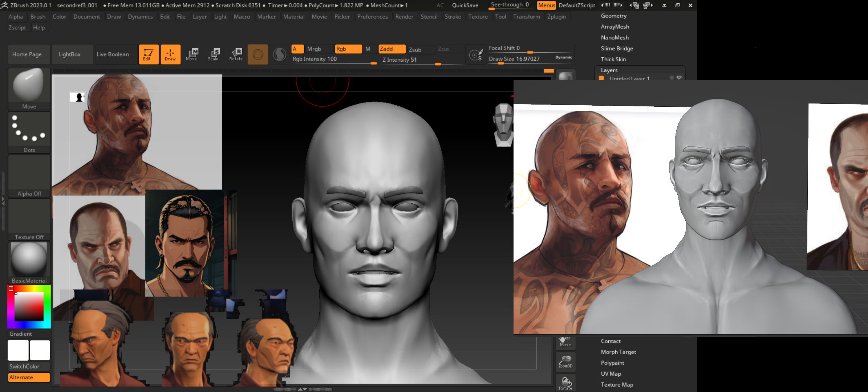Click the LightBox button
This screenshot has width=868, height=392.
pos(69,54)
